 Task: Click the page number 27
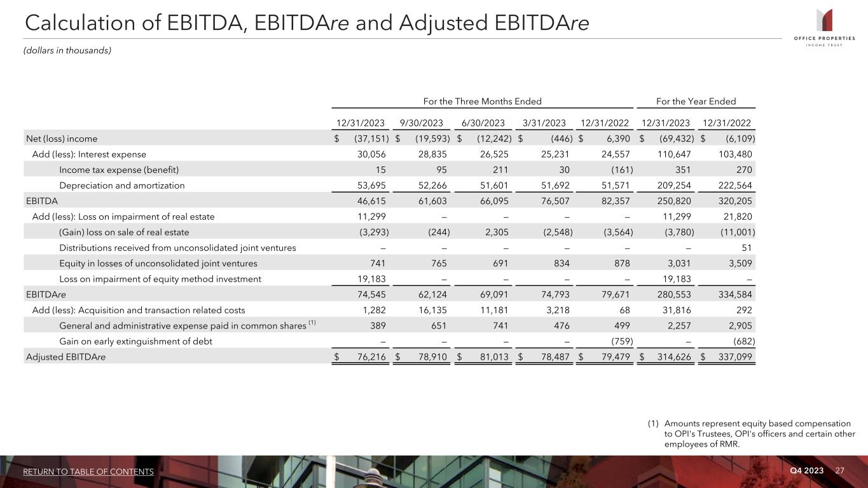tap(839, 470)
